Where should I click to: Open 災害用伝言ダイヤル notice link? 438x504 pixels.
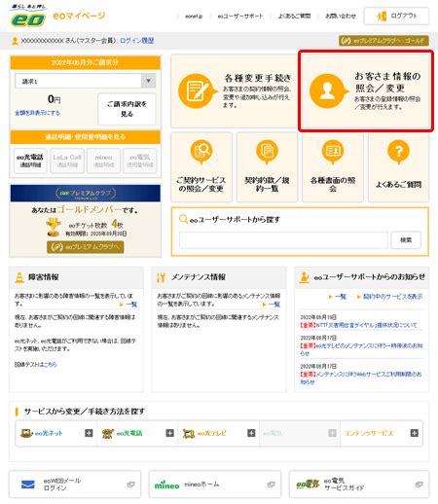[x=358, y=325]
